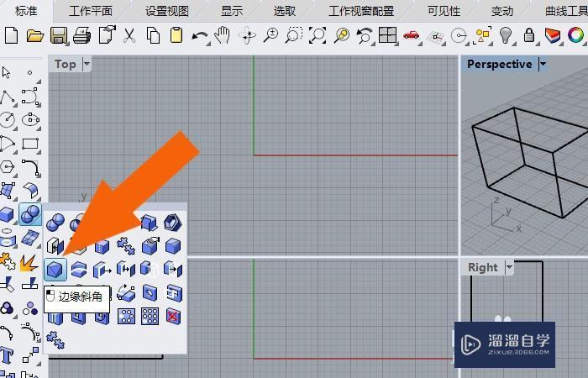
Task: Switch to the 可见性 tab
Action: pyautogui.click(x=444, y=11)
